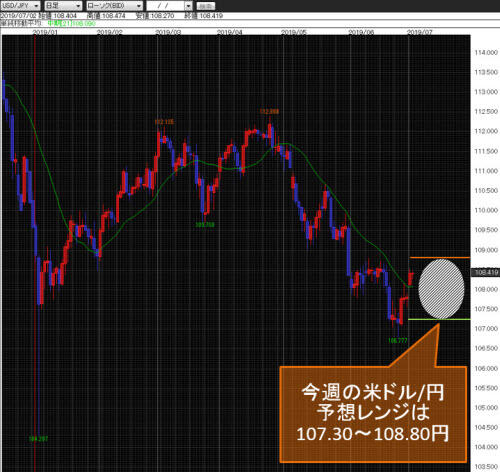Click the current price tag 108.419 on axis

coord(486,272)
